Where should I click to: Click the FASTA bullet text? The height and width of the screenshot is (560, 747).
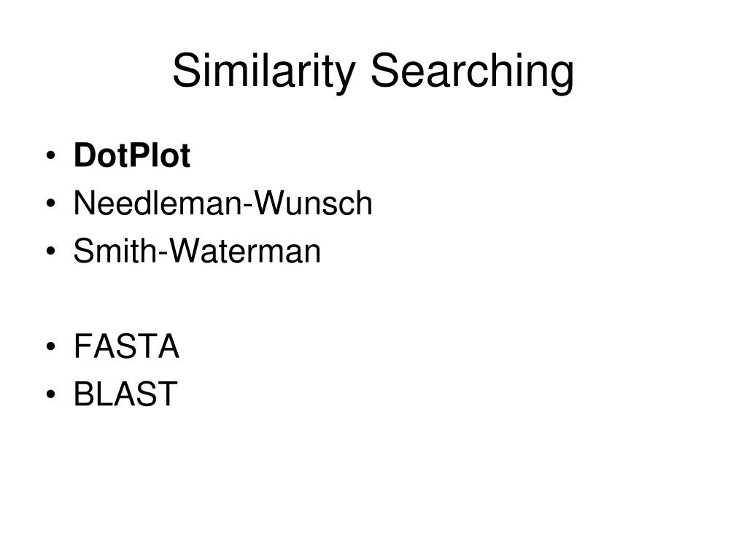tap(126, 346)
